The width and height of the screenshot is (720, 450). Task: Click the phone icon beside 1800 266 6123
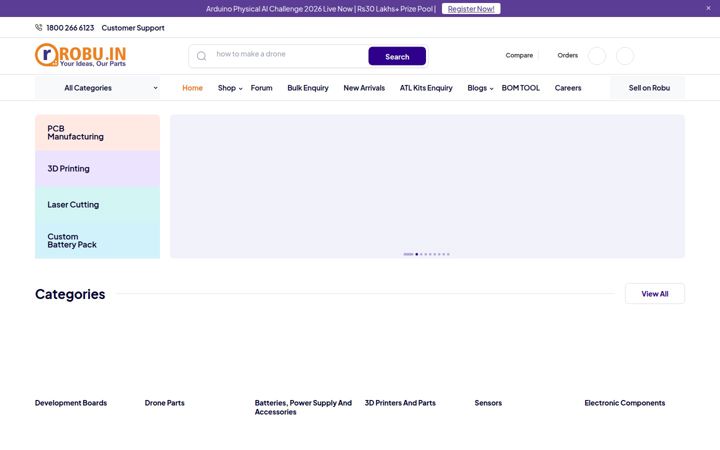(x=39, y=28)
